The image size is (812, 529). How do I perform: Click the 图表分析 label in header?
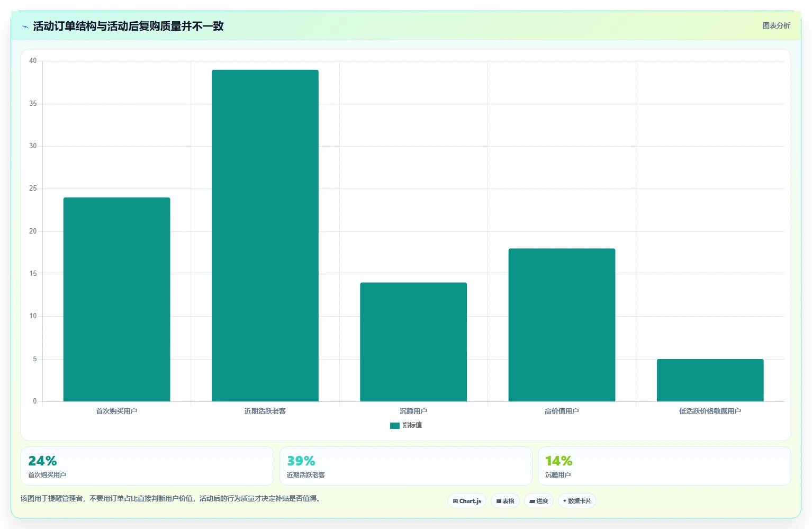pyautogui.click(x=776, y=25)
